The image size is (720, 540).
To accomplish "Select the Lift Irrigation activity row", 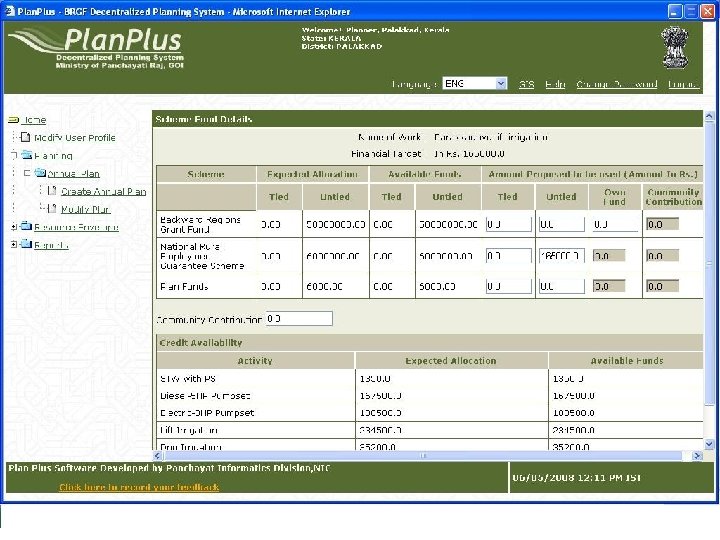I will pos(430,430).
